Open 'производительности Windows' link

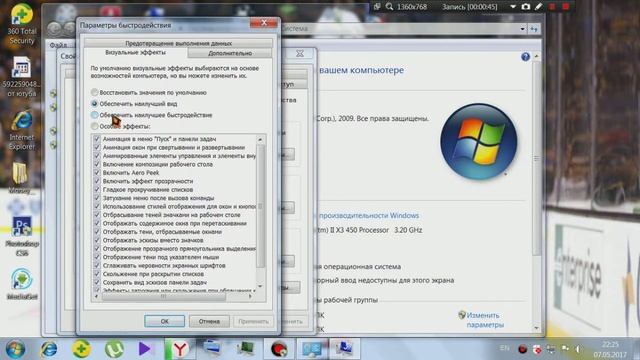(369, 216)
